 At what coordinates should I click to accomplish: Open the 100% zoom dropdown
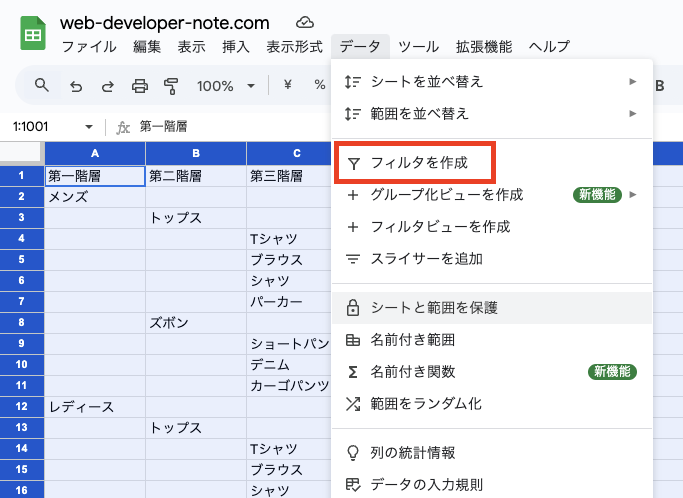click(x=225, y=86)
